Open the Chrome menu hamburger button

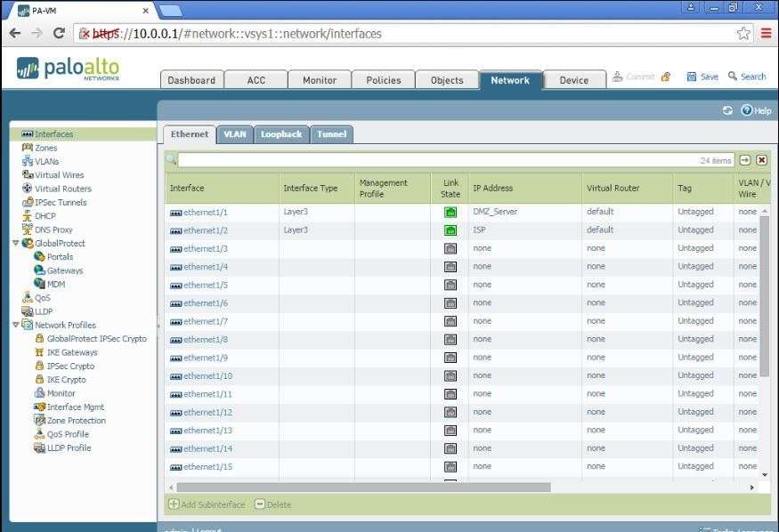(x=766, y=34)
